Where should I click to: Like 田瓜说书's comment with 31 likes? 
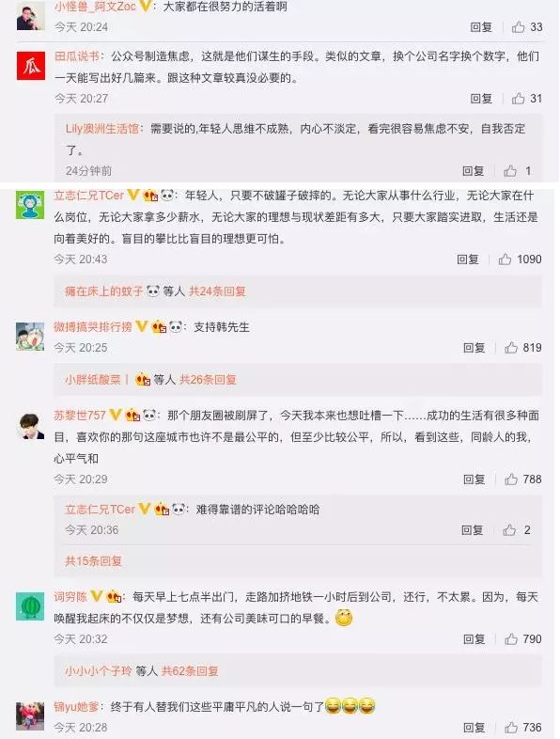click(518, 98)
